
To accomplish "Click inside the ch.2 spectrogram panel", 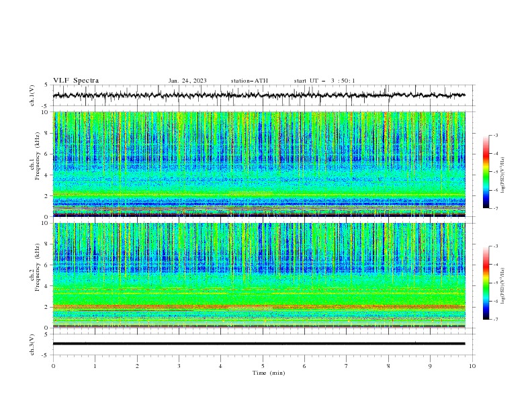I will (x=259, y=275).
